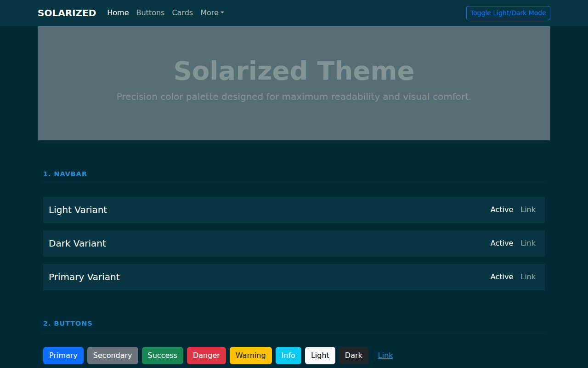Click the cyan Info button
The width and height of the screenshot is (588, 368).
click(x=288, y=356)
